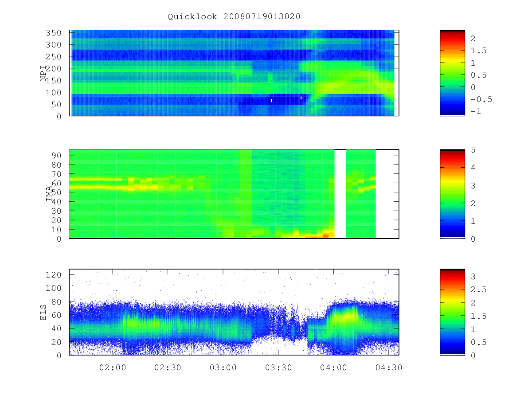Image resolution: width=532 pixels, height=399 pixels.
Task: Select the NPI spectrogram panel
Action: [x=234, y=73]
